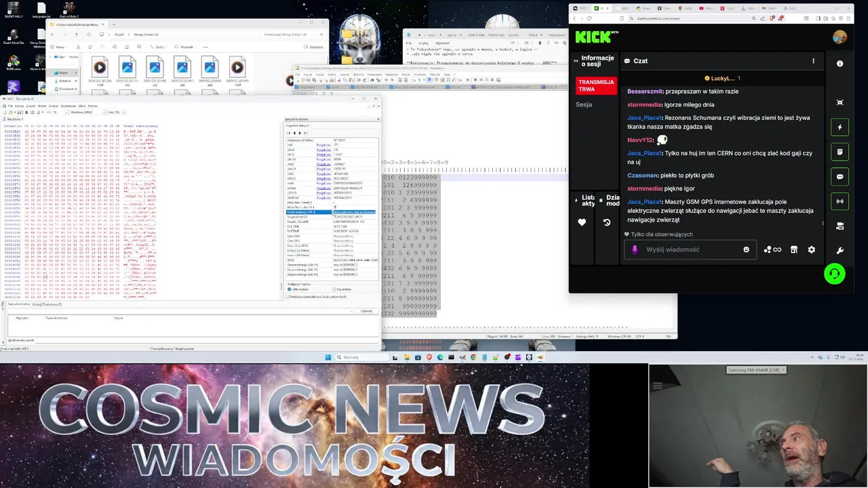Click the Wyślij wiadomość chat input

click(692, 250)
